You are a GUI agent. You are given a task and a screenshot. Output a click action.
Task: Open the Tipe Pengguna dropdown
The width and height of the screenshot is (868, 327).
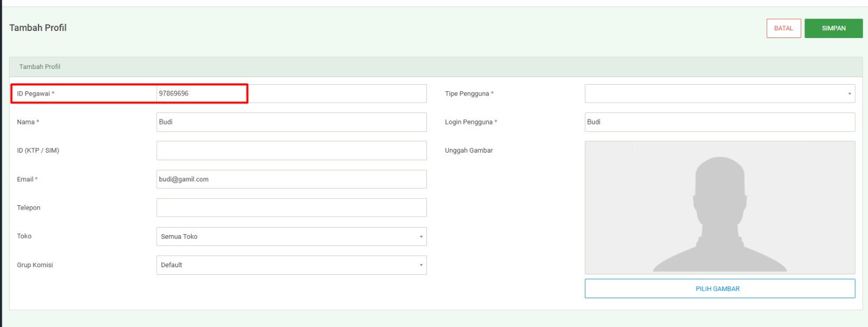[719, 93]
